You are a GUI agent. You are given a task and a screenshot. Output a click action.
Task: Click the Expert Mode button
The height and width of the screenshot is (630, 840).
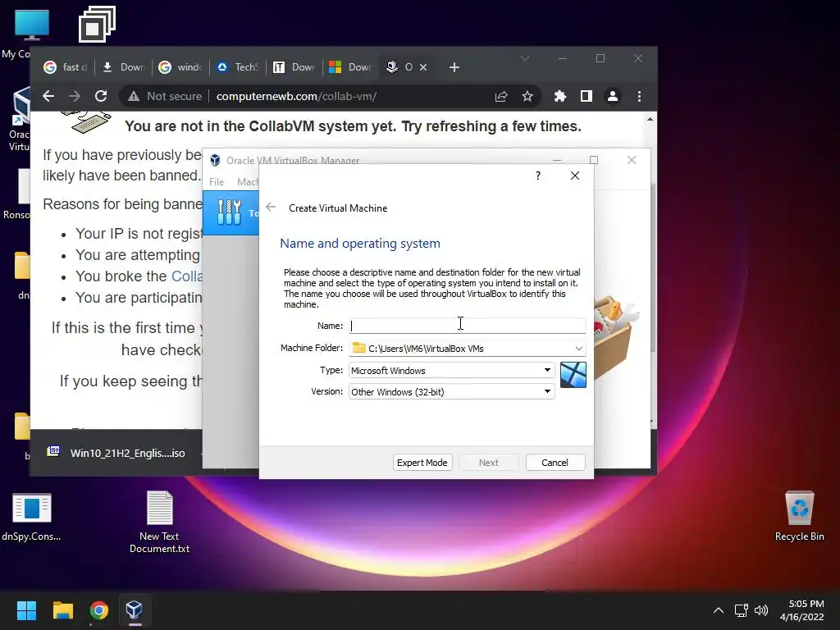(x=422, y=463)
